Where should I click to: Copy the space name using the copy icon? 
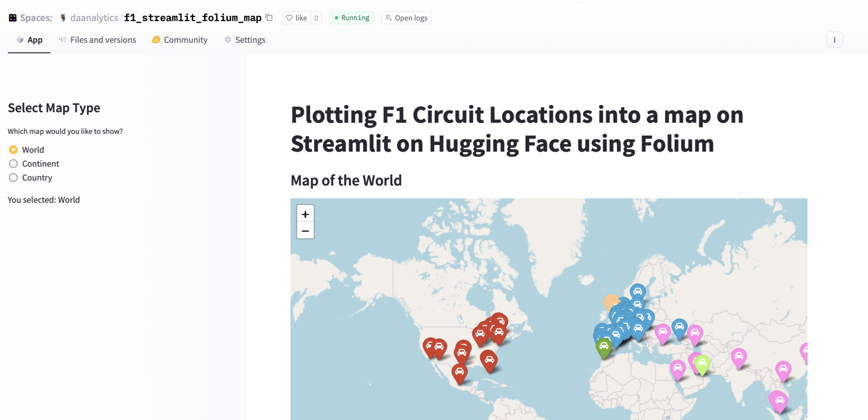point(269,17)
